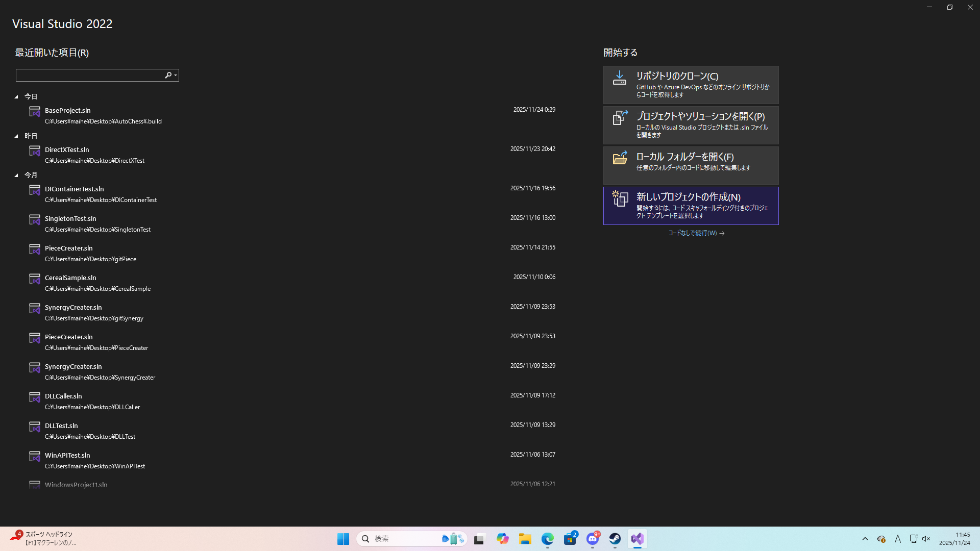This screenshot has width=980, height=551.
Task: Click the create new project icon
Action: pyautogui.click(x=620, y=198)
